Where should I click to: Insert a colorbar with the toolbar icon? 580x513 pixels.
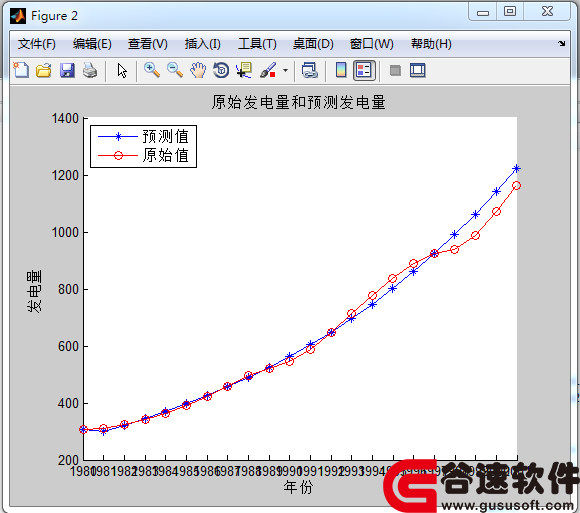tap(341, 70)
